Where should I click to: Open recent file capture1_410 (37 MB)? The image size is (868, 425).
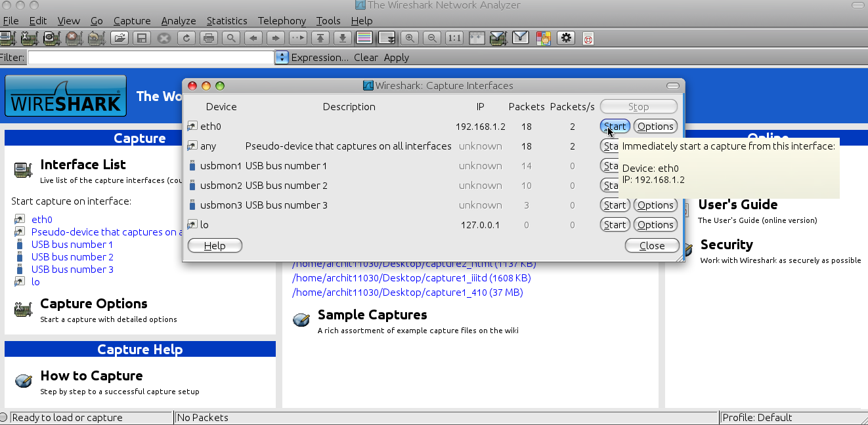point(408,293)
